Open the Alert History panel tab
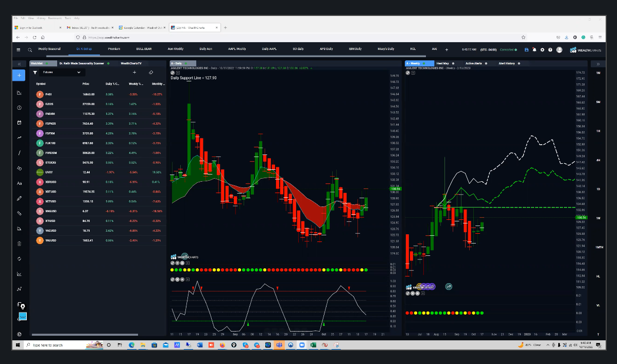This screenshot has width=617, height=364. (x=506, y=63)
